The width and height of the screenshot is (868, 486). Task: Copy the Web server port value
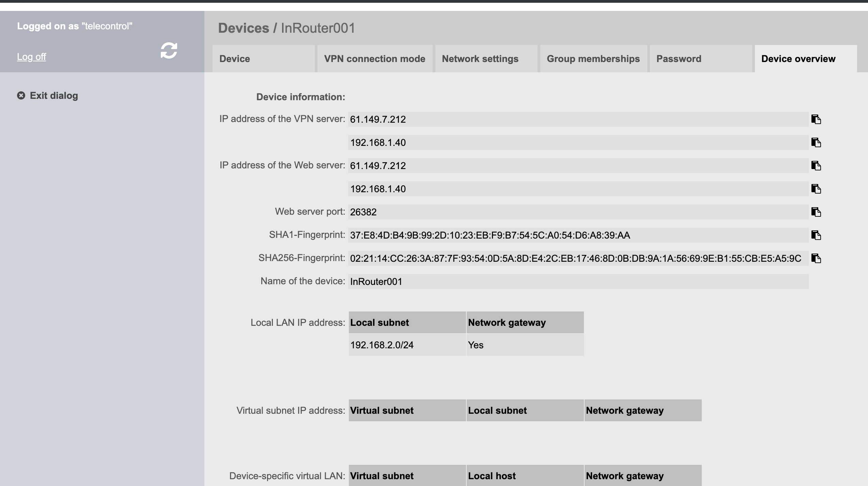pos(816,212)
